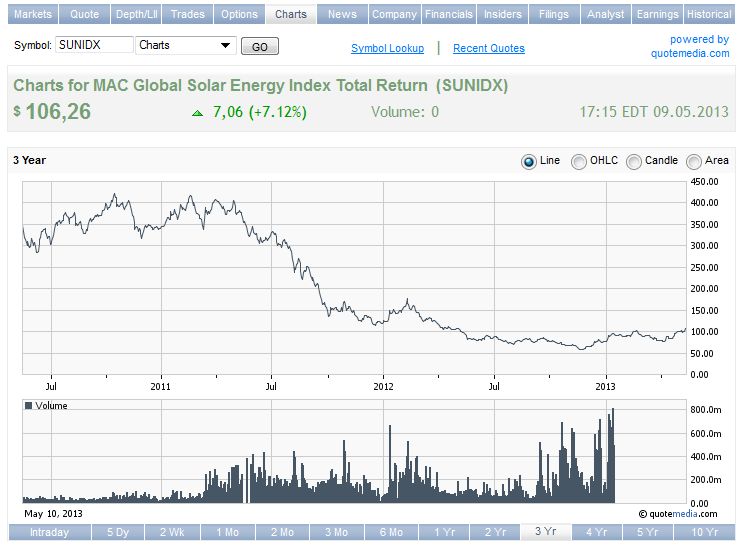This screenshot has height=547, width=745.
Task: Switch chart range to 5 Yr
Action: (x=648, y=532)
